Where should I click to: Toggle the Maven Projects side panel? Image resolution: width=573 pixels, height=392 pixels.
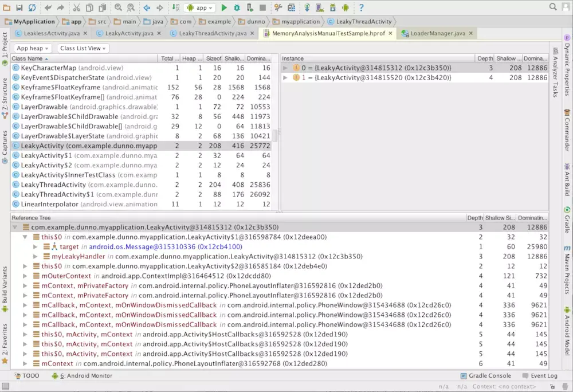coord(567,269)
